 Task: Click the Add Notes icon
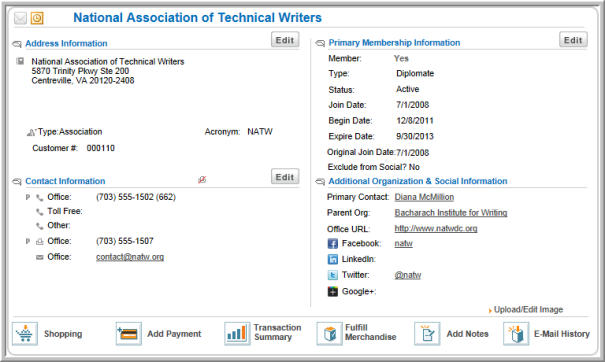427,334
